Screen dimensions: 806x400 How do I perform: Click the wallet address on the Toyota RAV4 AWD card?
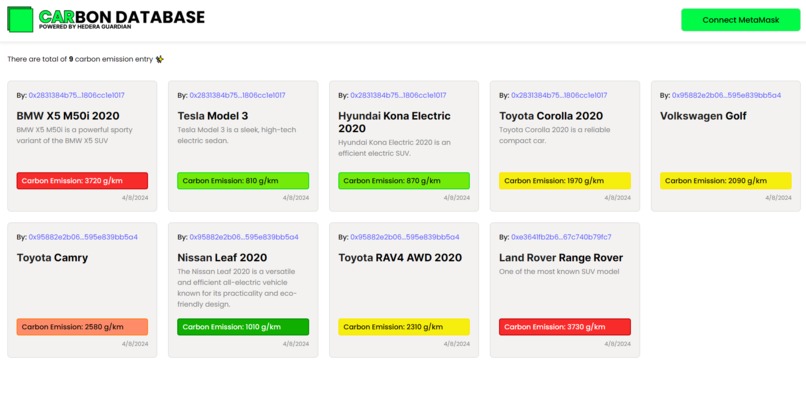coord(405,237)
